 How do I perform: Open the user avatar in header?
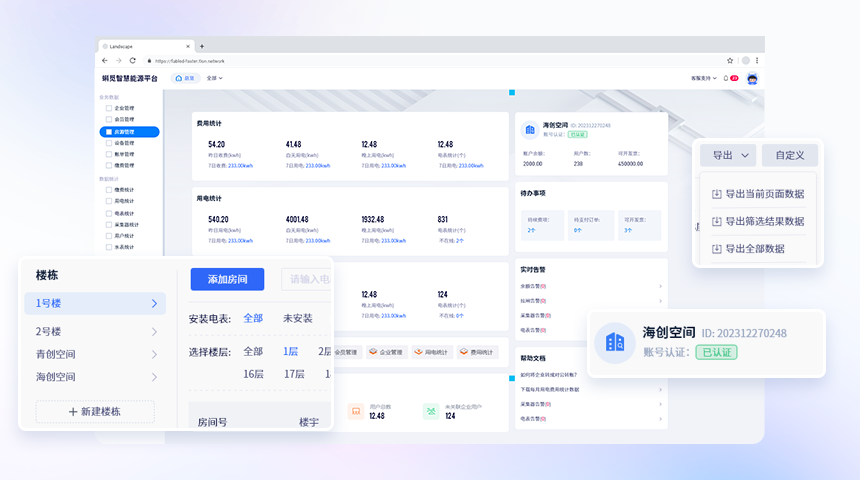752,78
